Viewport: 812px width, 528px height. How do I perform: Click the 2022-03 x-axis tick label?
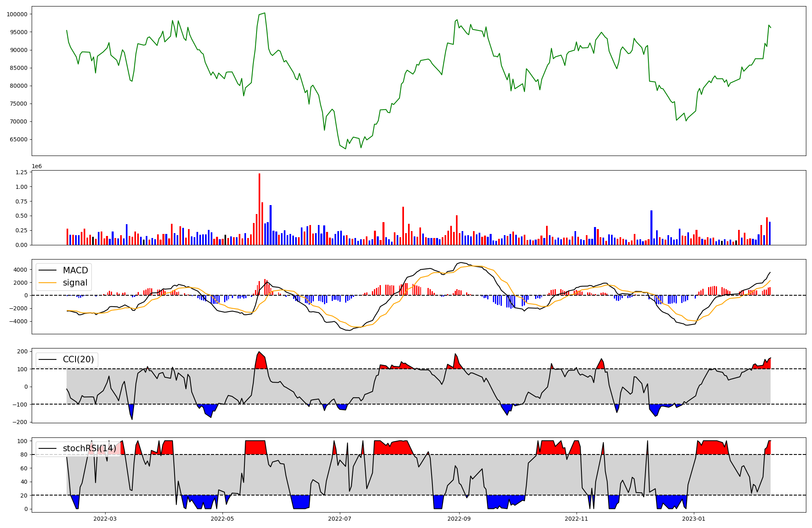click(105, 519)
